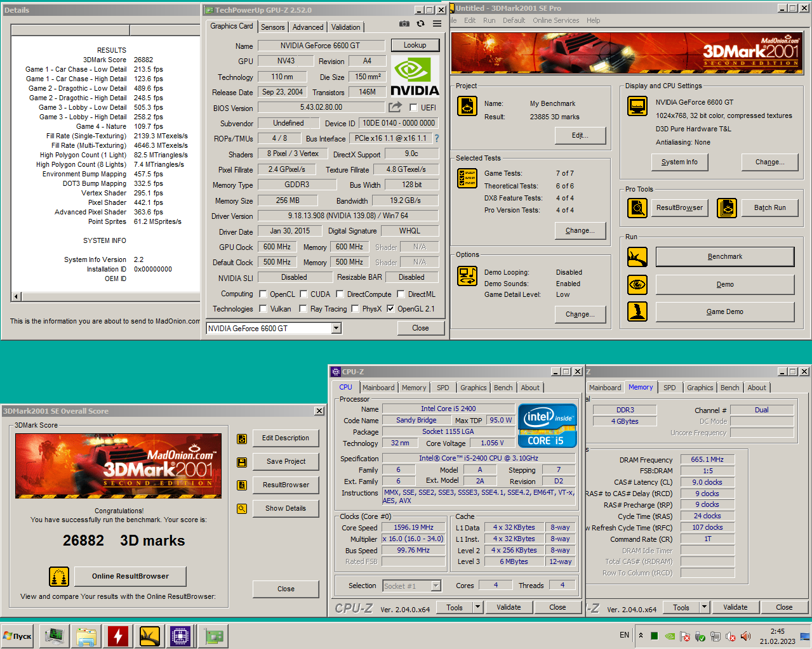Click the Start (Пуск) button
The width and height of the screenshot is (812, 649).
pyautogui.click(x=18, y=636)
